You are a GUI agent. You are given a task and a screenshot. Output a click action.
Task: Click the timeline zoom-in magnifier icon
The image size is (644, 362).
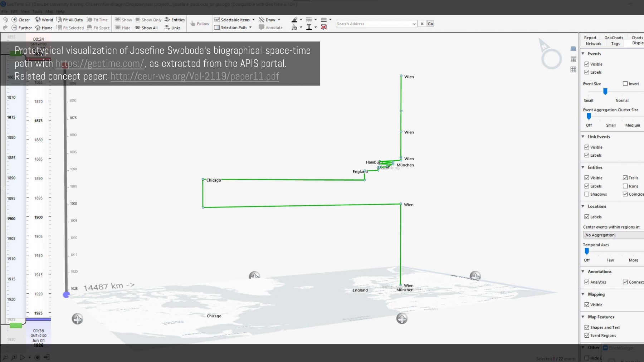pos(14,357)
